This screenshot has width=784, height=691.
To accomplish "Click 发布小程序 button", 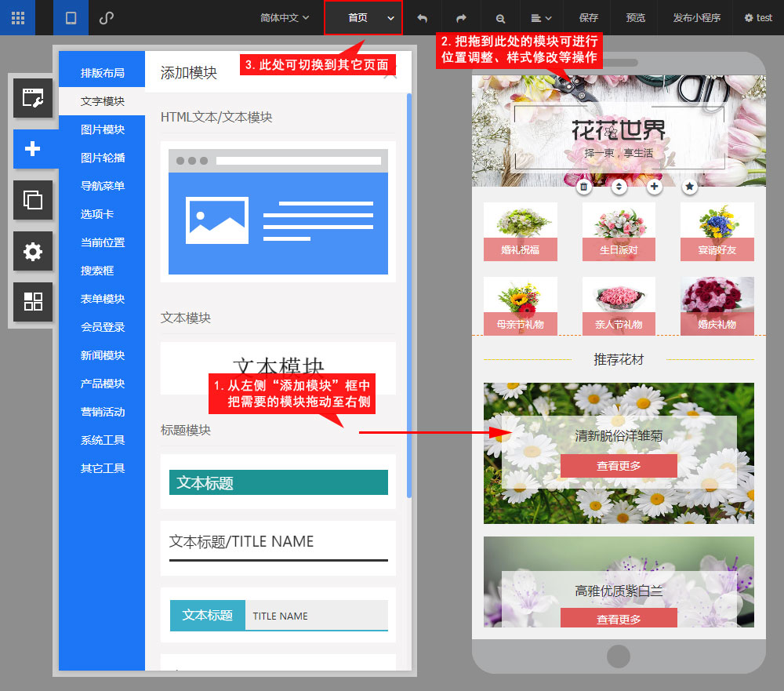I will coord(696,17).
